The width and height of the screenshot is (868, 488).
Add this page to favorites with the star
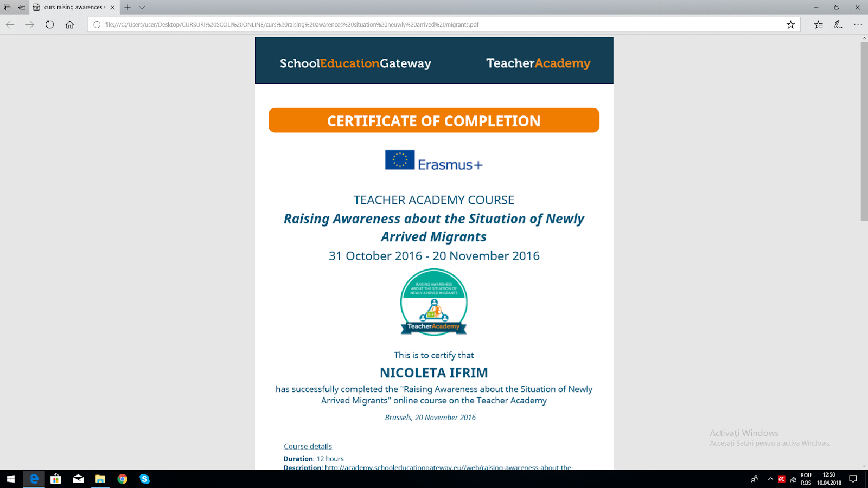point(790,24)
